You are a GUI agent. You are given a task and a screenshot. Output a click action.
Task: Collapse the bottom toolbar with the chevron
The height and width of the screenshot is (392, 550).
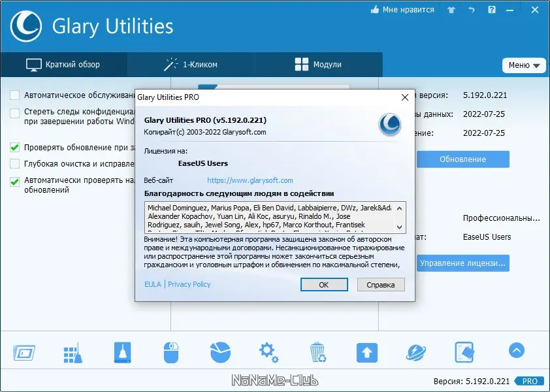[x=516, y=351]
